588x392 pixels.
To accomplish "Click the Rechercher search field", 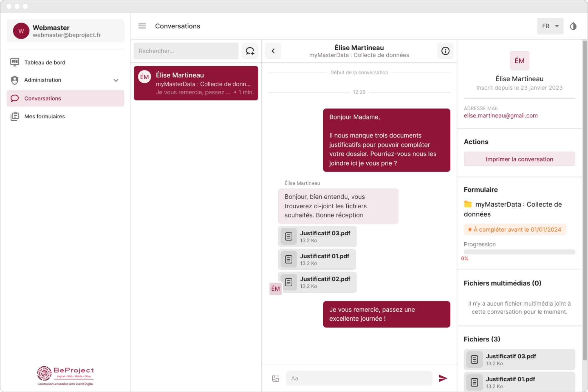I will click(186, 51).
